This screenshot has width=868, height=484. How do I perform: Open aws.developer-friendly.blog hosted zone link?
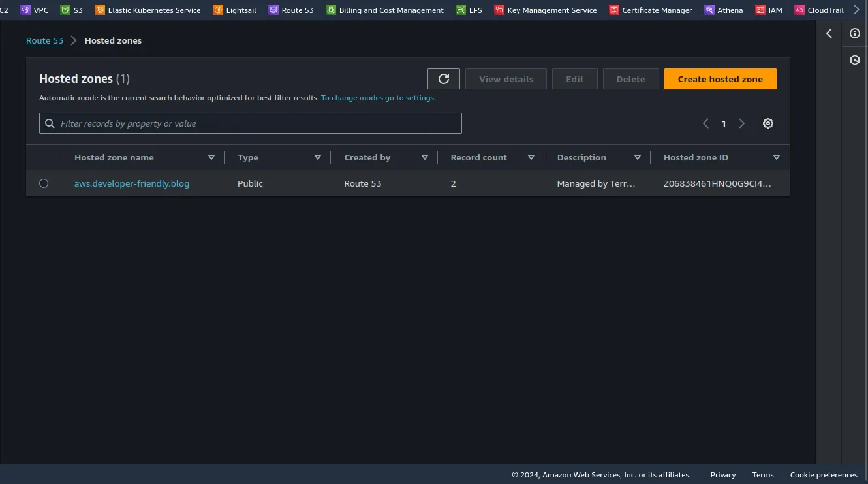coord(132,183)
